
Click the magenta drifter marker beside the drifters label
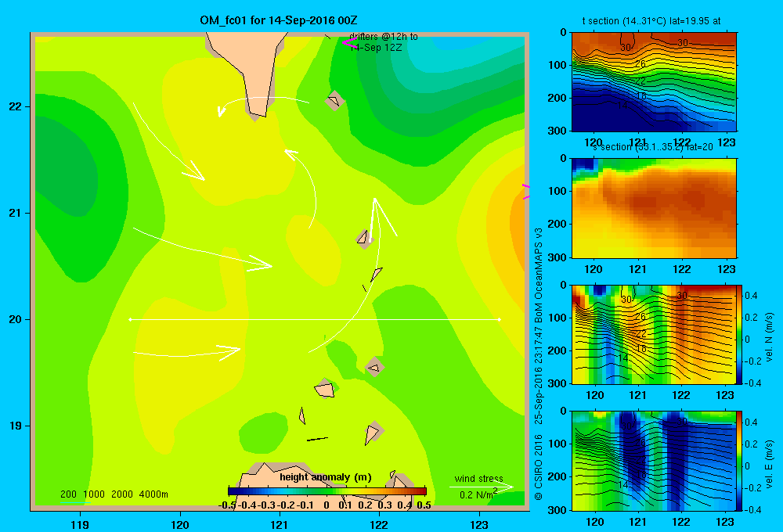click(349, 43)
